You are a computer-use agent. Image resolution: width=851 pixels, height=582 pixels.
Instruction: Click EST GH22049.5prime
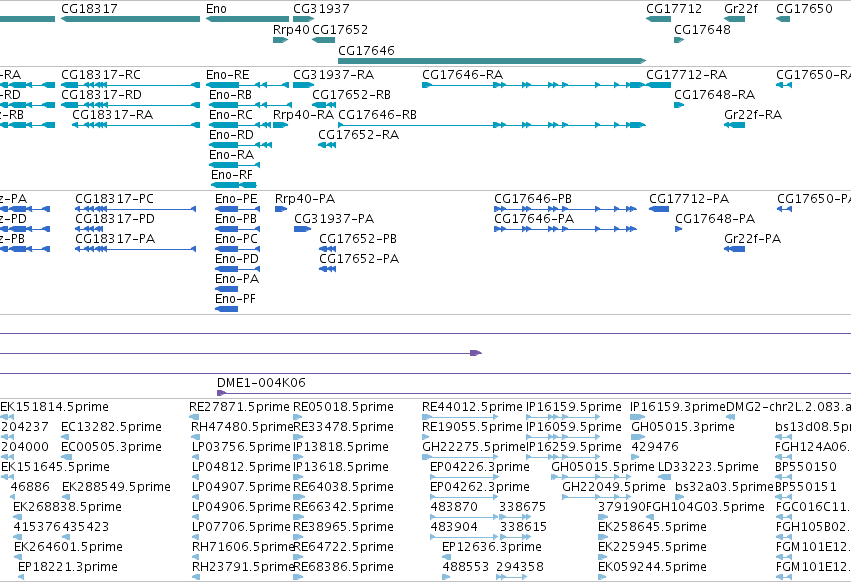click(x=613, y=487)
